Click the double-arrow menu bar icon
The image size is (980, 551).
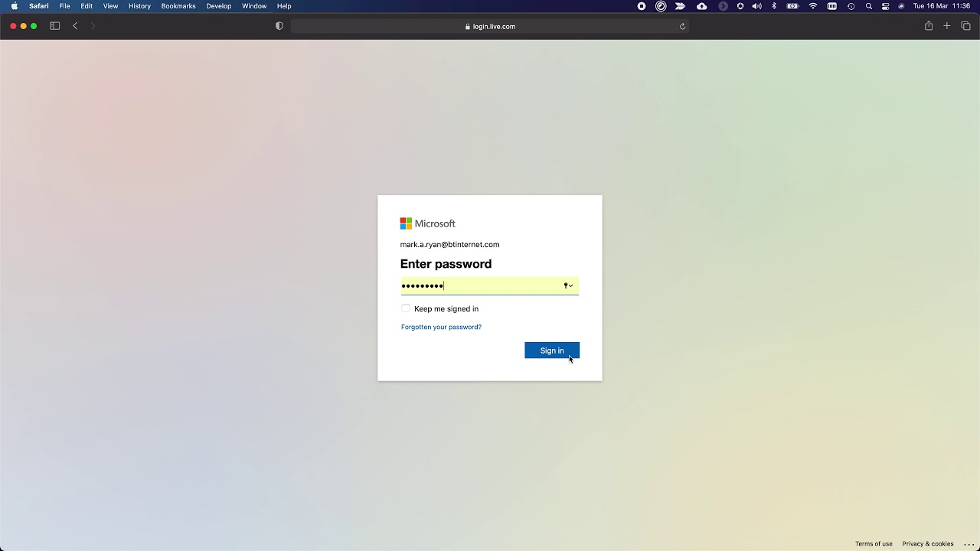681,6
